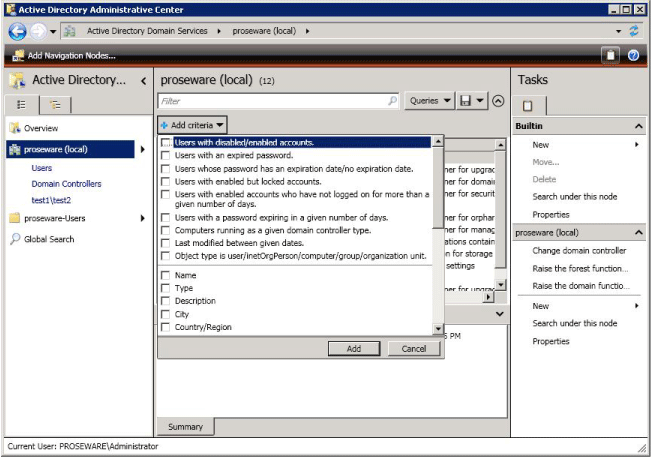
Task: Expand the details pane chevron below the list
Action: pyautogui.click(x=499, y=314)
